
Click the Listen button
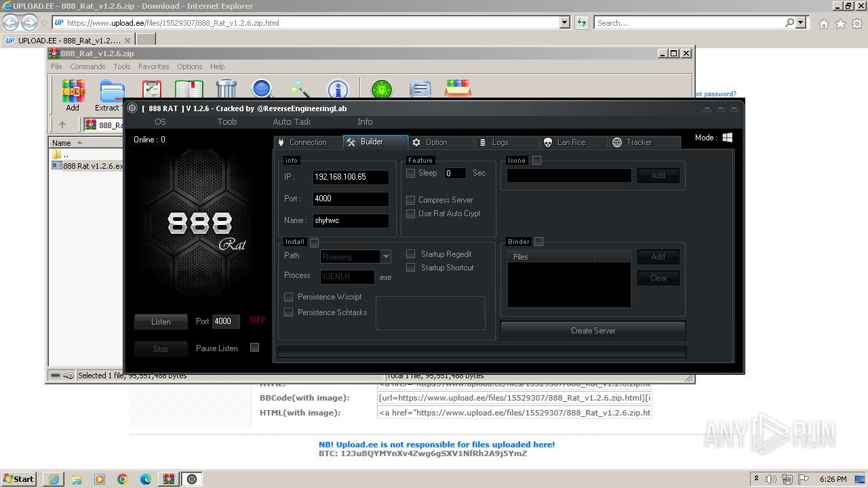click(161, 322)
